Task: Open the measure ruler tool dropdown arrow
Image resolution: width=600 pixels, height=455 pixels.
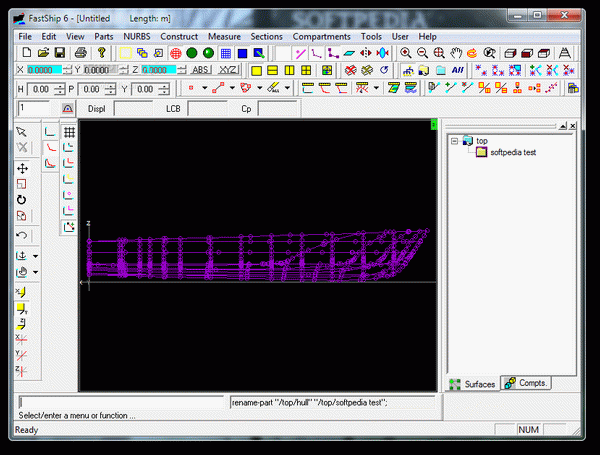Action: pos(287,88)
